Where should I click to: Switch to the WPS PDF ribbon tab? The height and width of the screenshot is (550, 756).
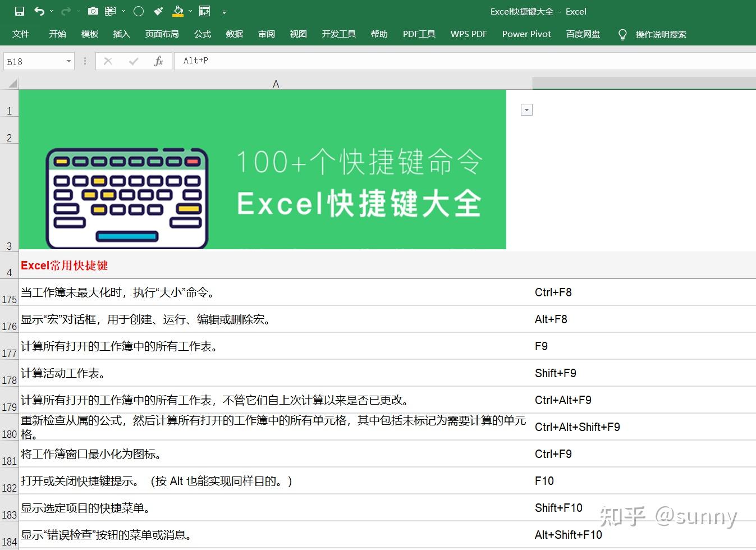click(x=469, y=34)
